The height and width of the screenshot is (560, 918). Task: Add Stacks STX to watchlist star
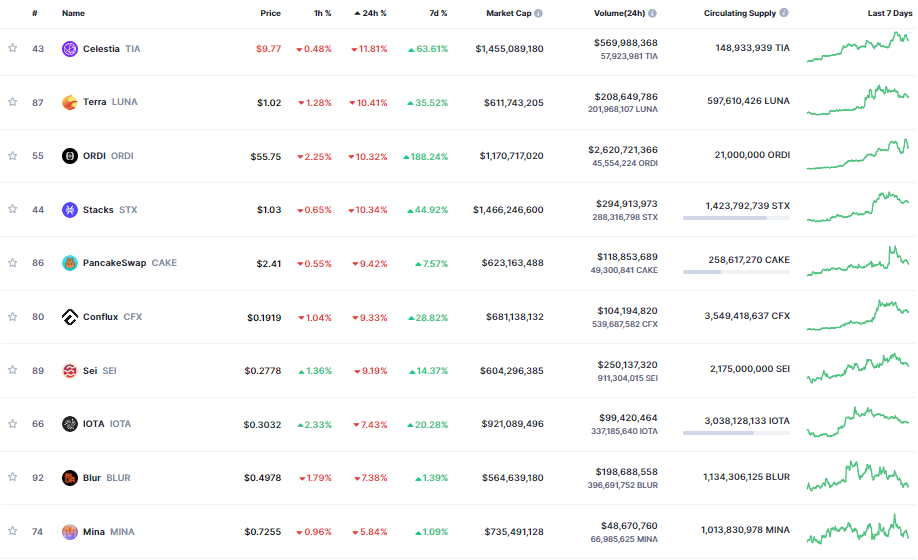click(x=12, y=209)
